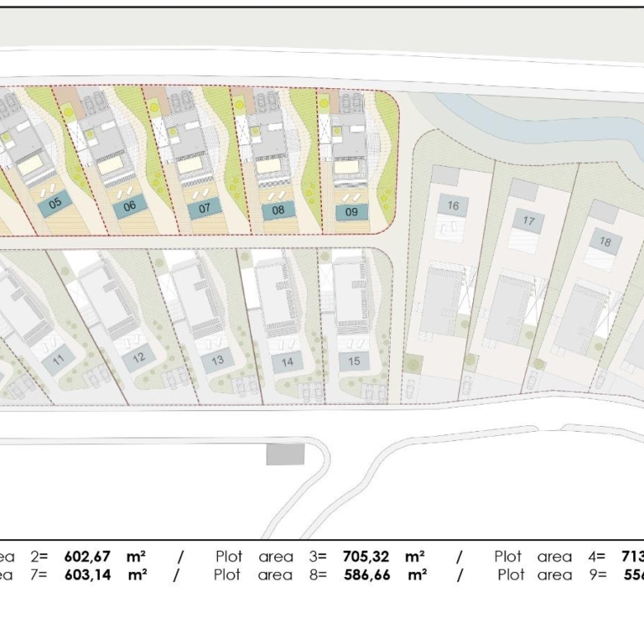The image size is (644, 644).
Task: Click plot number 13
Action: click(217, 360)
